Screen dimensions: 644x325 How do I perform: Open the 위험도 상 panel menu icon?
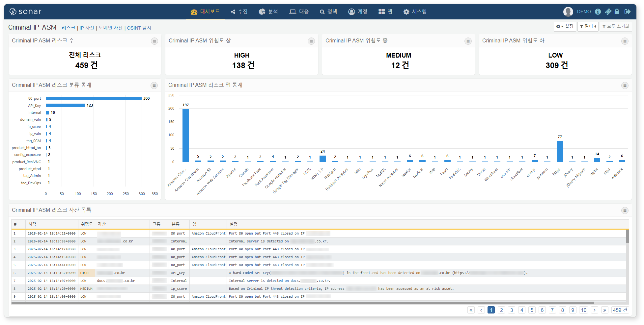[311, 41]
